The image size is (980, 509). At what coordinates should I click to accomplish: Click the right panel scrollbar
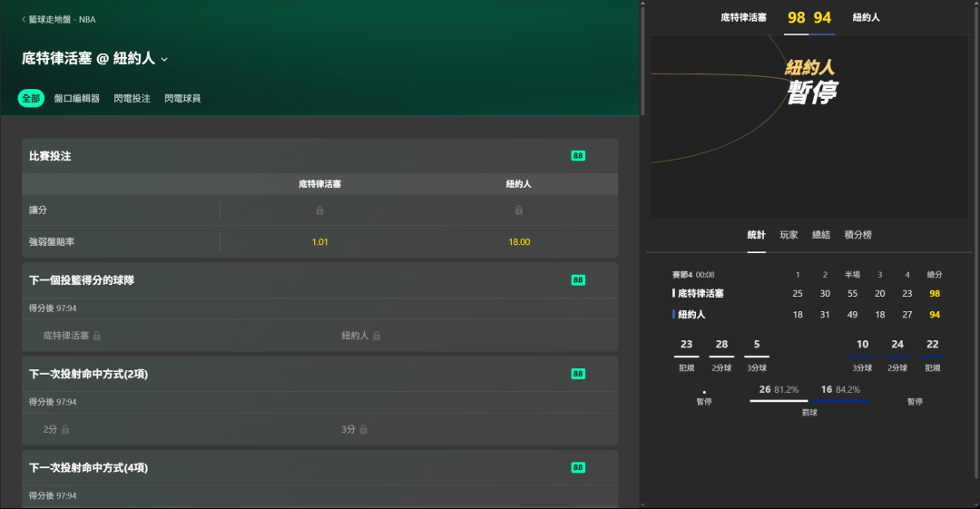click(976, 240)
